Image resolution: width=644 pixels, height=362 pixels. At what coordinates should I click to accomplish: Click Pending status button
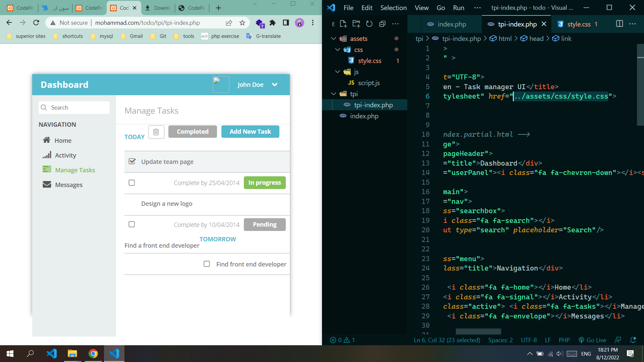[x=265, y=224]
